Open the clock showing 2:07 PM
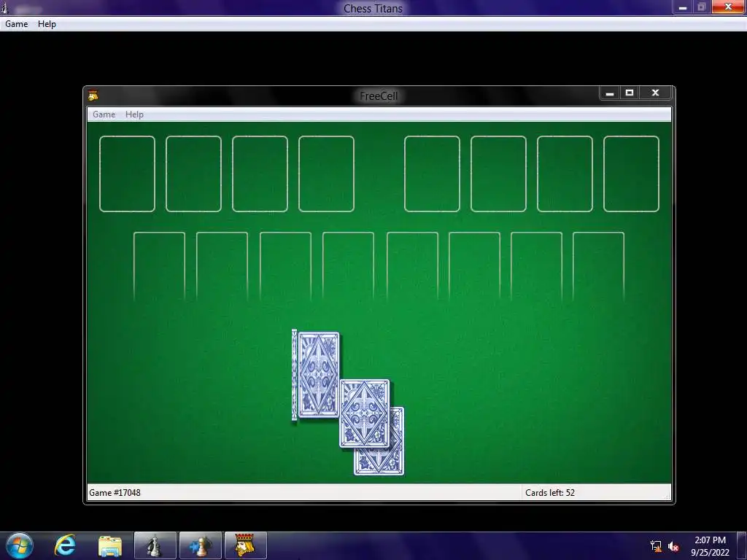This screenshot has width=747, height=560. point(710,546)
